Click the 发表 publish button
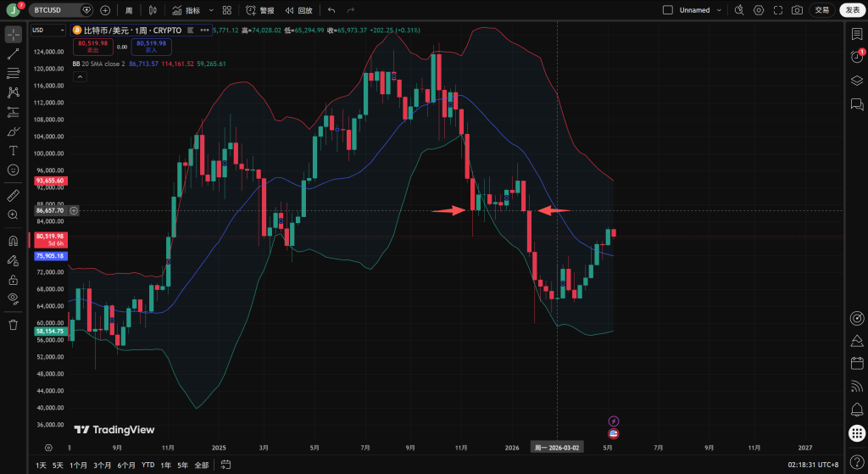868x474 pixels. click(x=853, y=10)
